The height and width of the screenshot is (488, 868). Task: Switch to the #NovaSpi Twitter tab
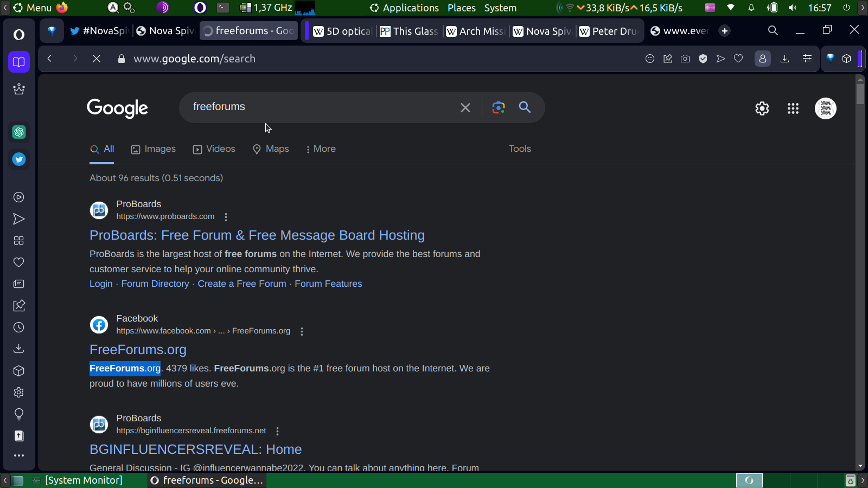(99, 31)
